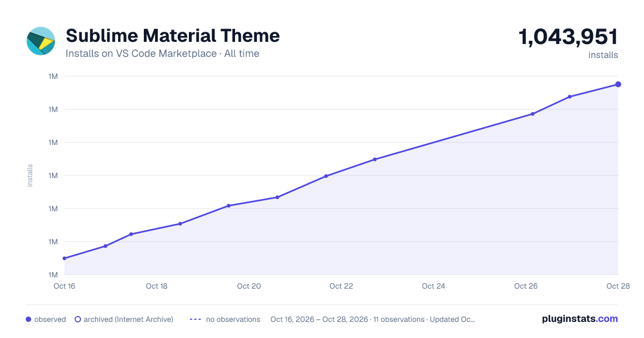Viewport: 644px width, 338px height.
Task: Click the Oct 18 axis label
Action: tap(157, 286)
